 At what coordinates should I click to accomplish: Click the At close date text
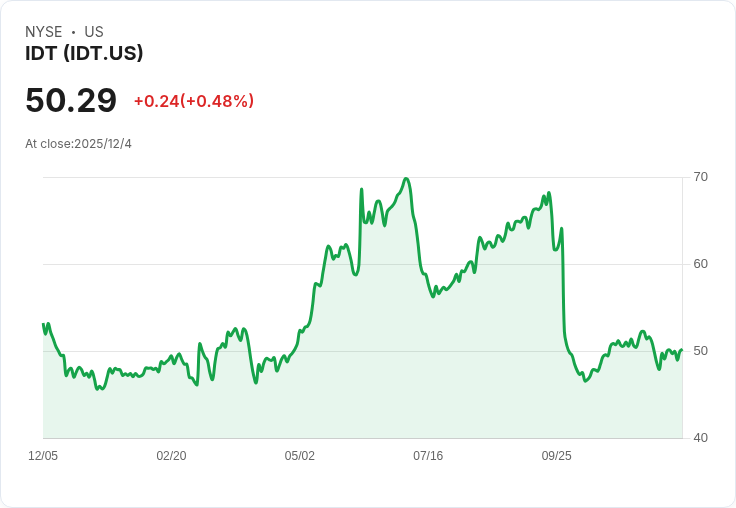78,144
